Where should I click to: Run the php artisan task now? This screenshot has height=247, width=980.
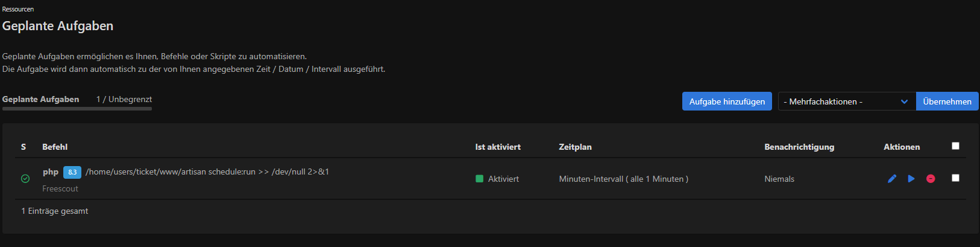tap(911, 179)
